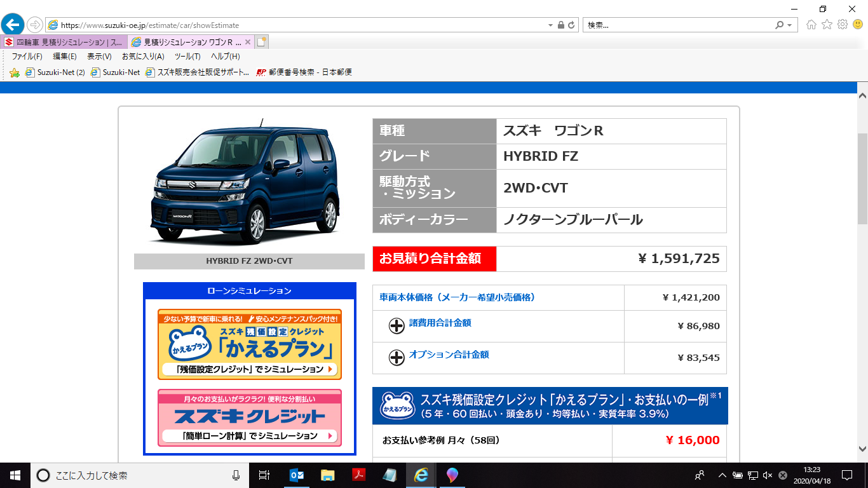Open the ファイル(F) menu
The height and width of the screenshot is (488, 868).
coord(27,57)
